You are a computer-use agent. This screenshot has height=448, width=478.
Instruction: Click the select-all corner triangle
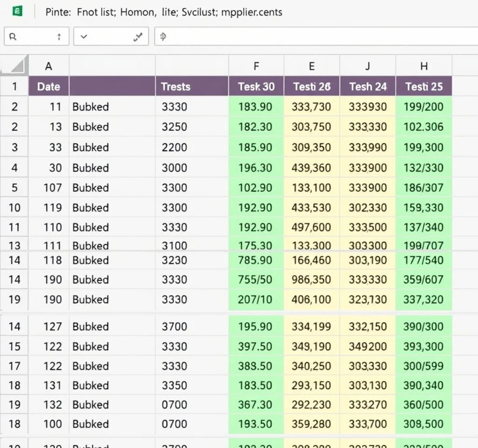tap(15, 66)
